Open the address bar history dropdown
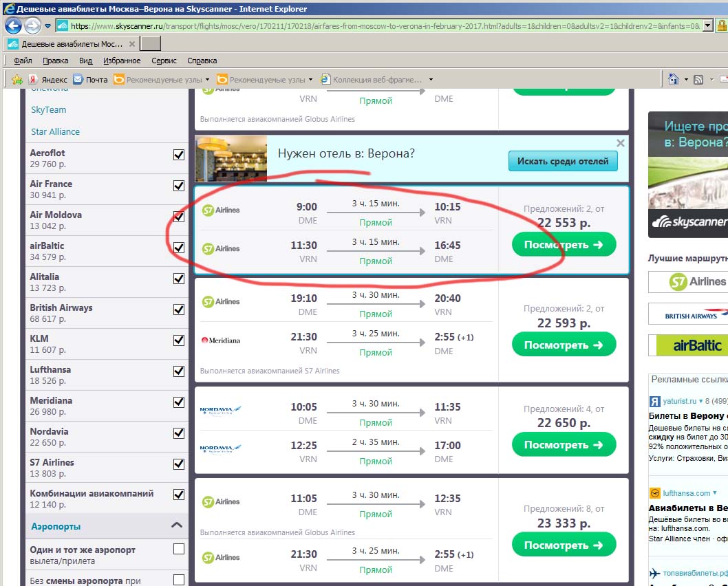 click(708, 26)
